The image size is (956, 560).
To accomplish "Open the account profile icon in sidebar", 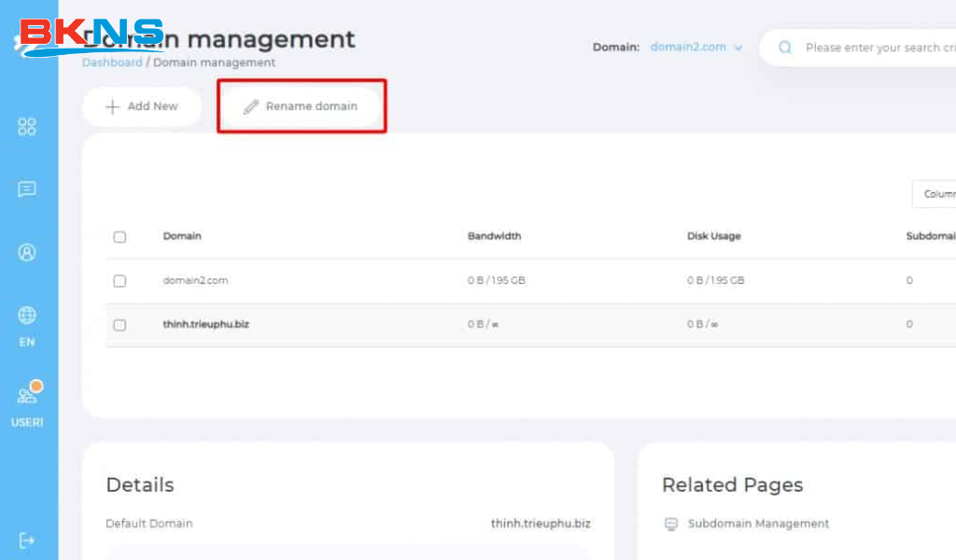I will click(27, 252).
